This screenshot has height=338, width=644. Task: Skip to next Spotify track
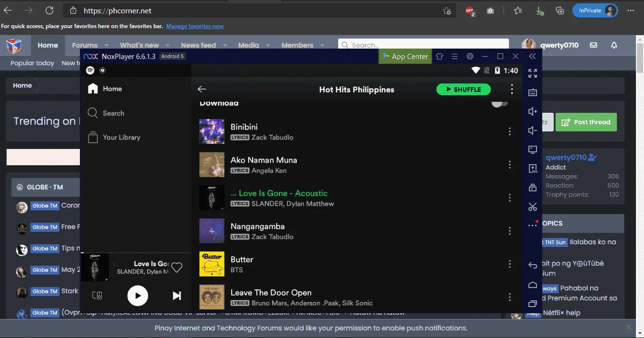pos(177,296)
